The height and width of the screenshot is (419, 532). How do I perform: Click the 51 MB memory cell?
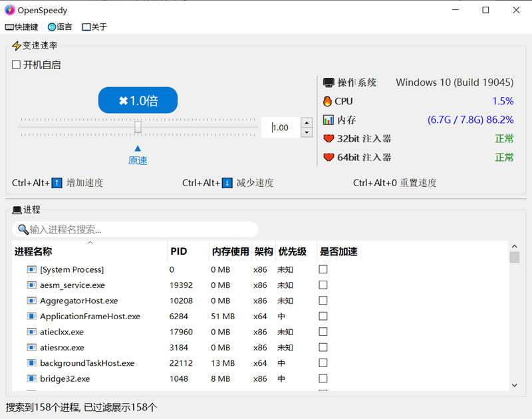(x=223, y=316)
